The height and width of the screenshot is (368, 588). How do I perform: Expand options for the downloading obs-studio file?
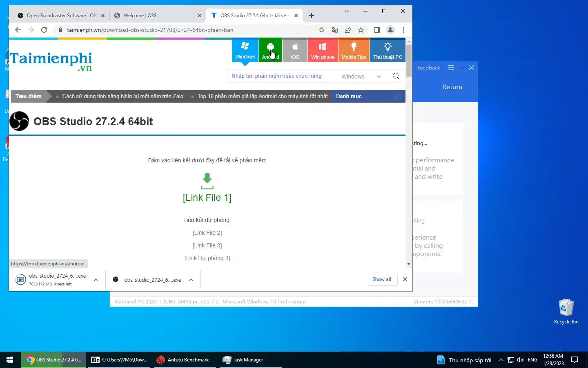(x=96, y=280)
